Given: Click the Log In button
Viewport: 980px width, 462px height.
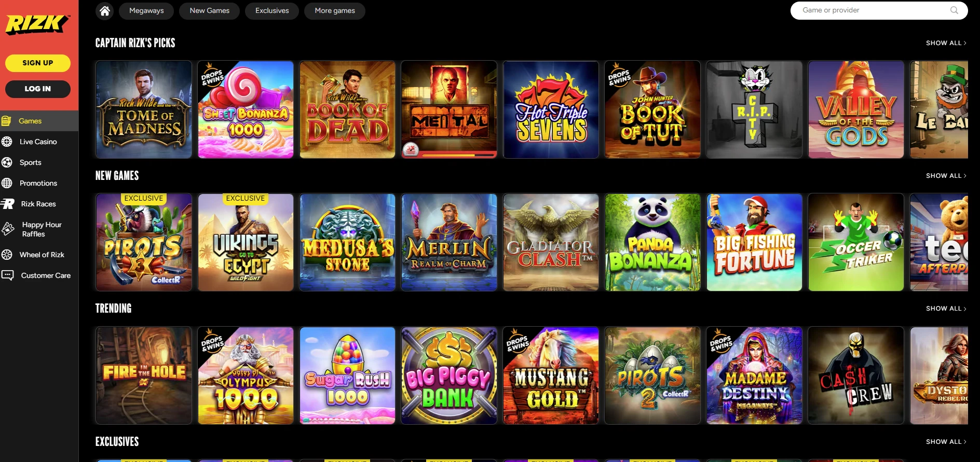Looking at the screenshot, I should coord(38,89).
